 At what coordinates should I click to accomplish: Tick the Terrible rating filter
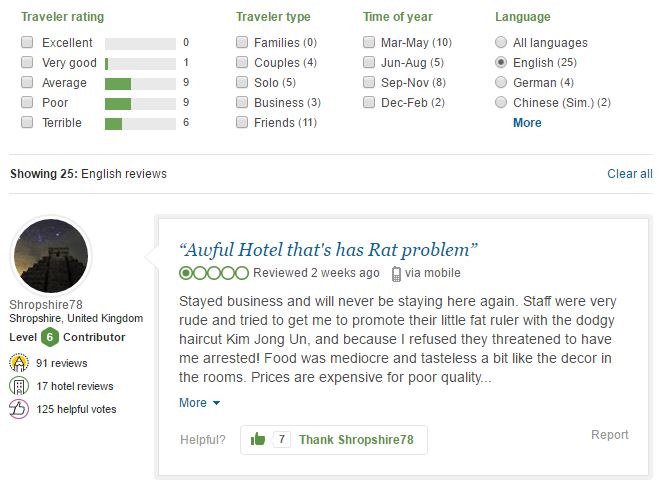tap(27, 122)
